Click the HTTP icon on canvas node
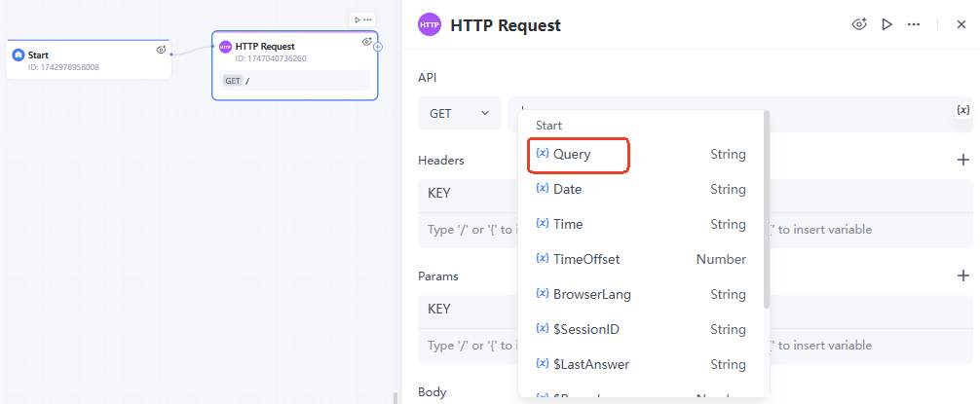This screenshot has height=404, width=980. pos(225,47)
